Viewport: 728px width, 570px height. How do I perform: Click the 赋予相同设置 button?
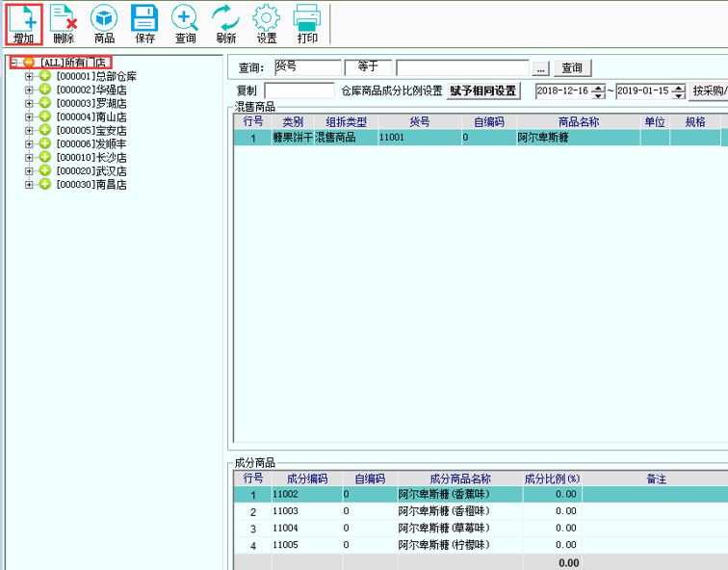483,91
